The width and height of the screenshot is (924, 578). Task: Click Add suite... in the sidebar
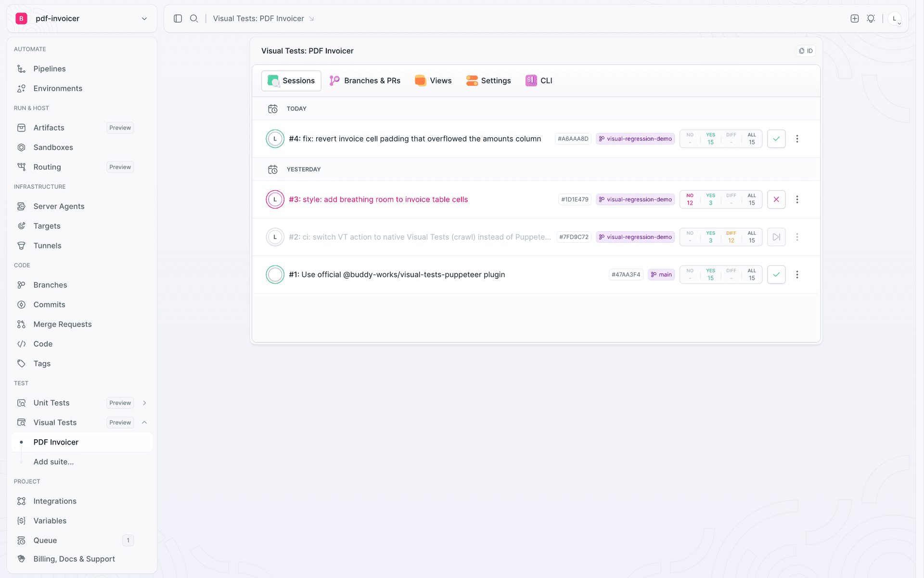tap(53, 462)
